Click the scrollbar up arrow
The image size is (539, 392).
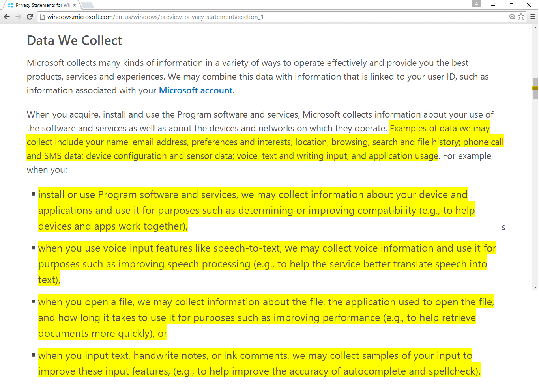535,28
